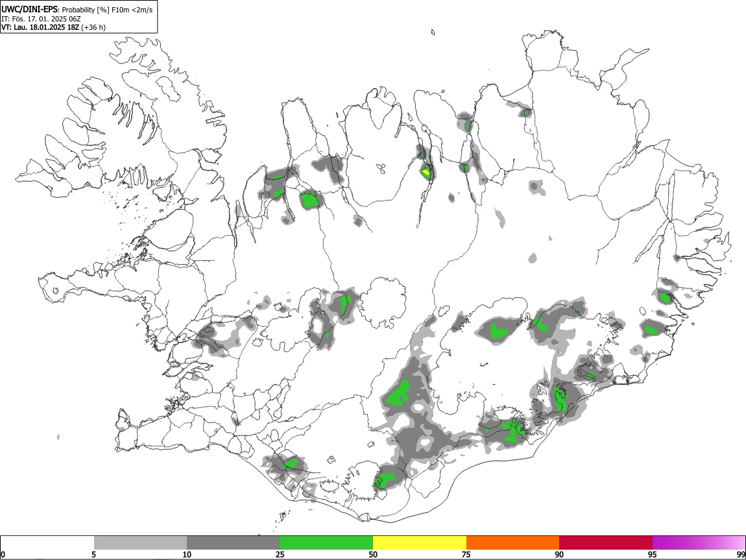Click the legend value '50'
Screen dimensions: 746x560
(x=373, y=555)
